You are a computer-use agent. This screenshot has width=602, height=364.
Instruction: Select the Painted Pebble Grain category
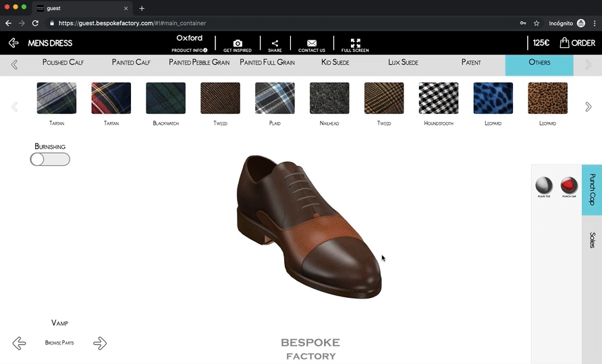coord(199,63)
